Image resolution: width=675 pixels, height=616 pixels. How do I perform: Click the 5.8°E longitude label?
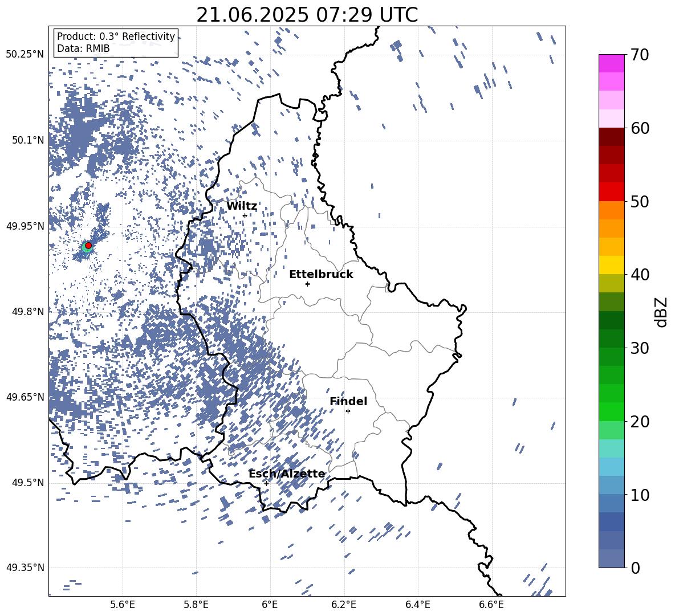196,605
